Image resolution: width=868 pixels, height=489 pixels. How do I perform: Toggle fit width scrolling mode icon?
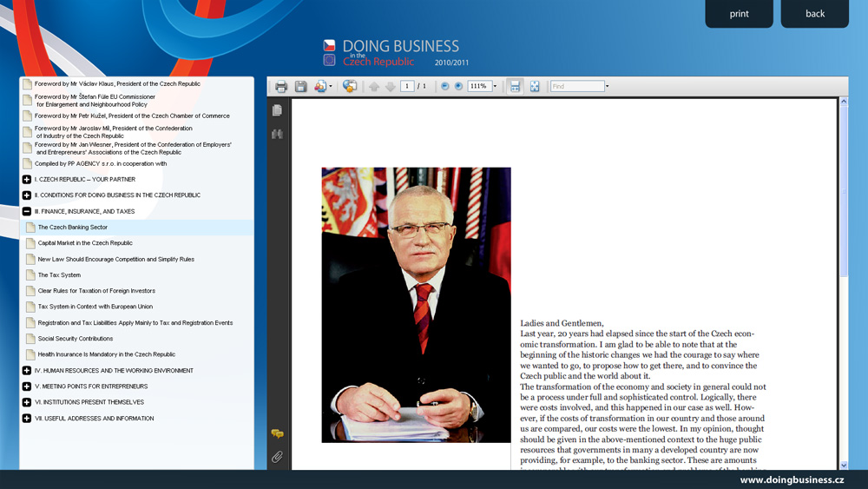click(x=515, y=86)
